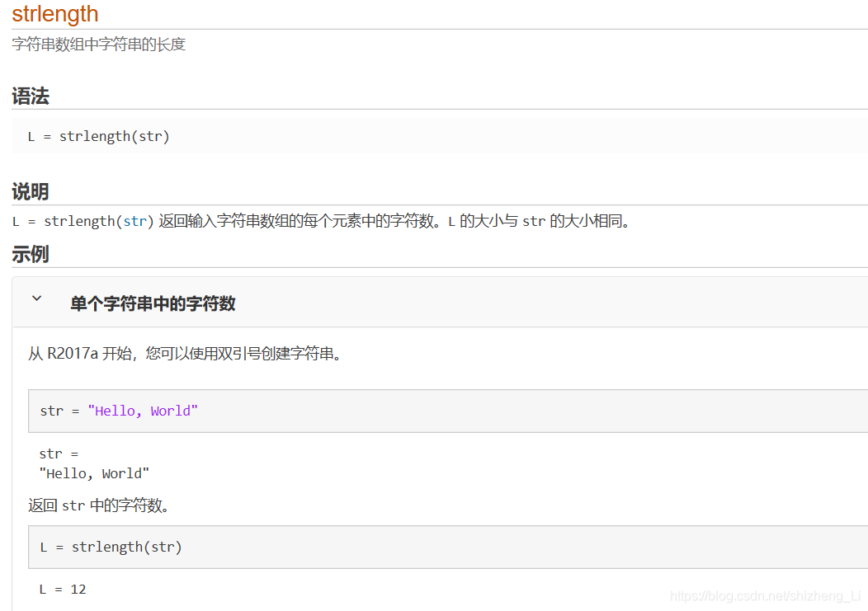The height and width of the screenshot is (611, 868).
Task: Click the str reference in 返回 str 中的字符数
Action: pyautogui.click(x=74, y=505)
